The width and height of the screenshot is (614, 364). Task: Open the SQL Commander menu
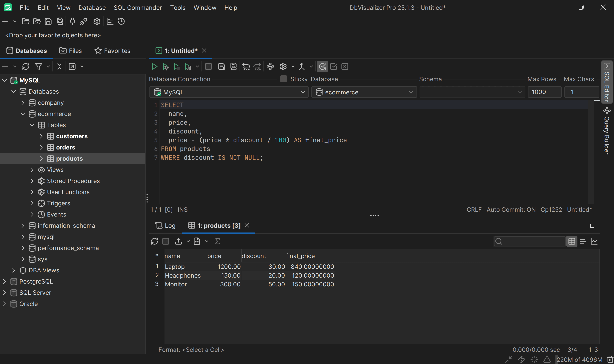[x=138, y=8]
